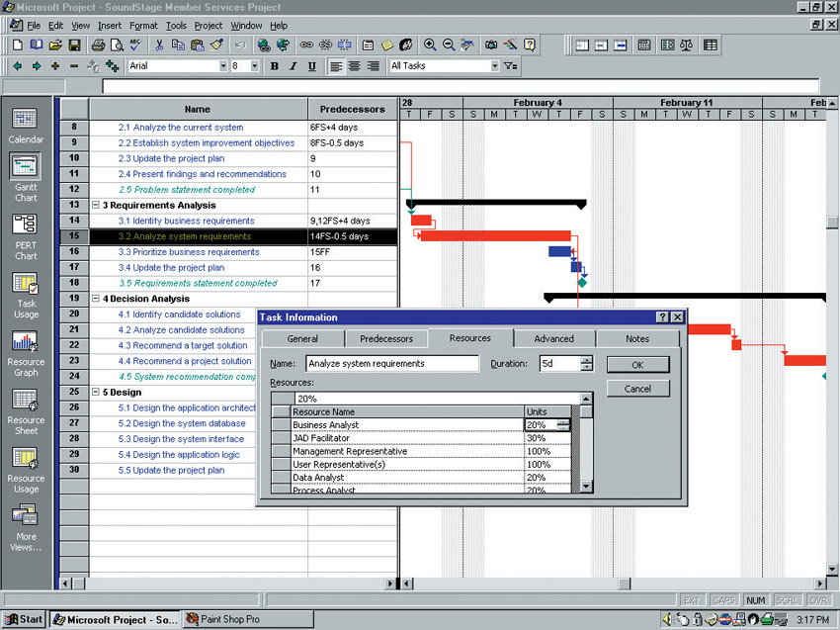The width and height of the screenshot is (840, 630).
Task: Outdent the task with the left arrow
Action: 17,66
